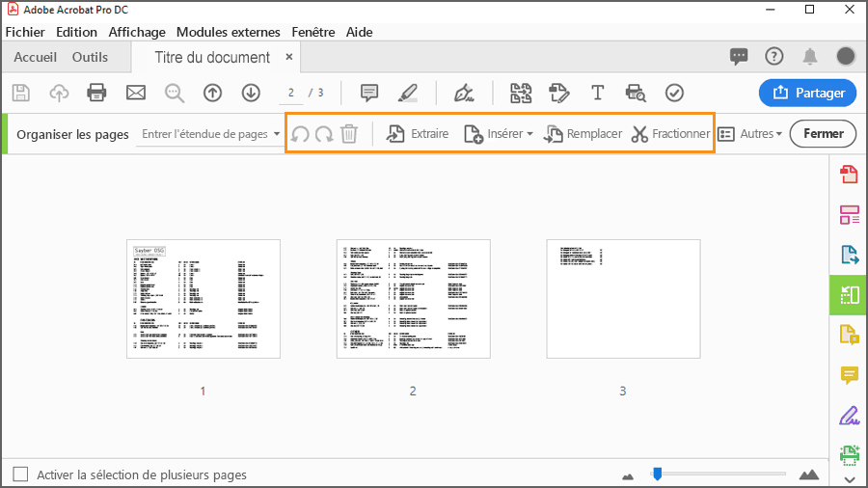868x488 pixels.
Task: Click the Fermer button
Action: tap(824, 134)
